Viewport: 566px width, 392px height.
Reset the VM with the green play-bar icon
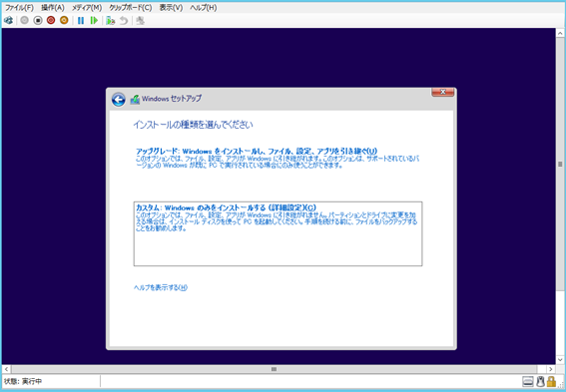pyautogui.click(x=94, y=21)
